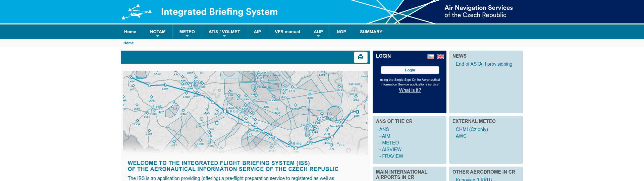The image size is (644, 181).
Task: Expand the METEO dropdown menu
Action: pyautogui.click(x=187, y=32)
